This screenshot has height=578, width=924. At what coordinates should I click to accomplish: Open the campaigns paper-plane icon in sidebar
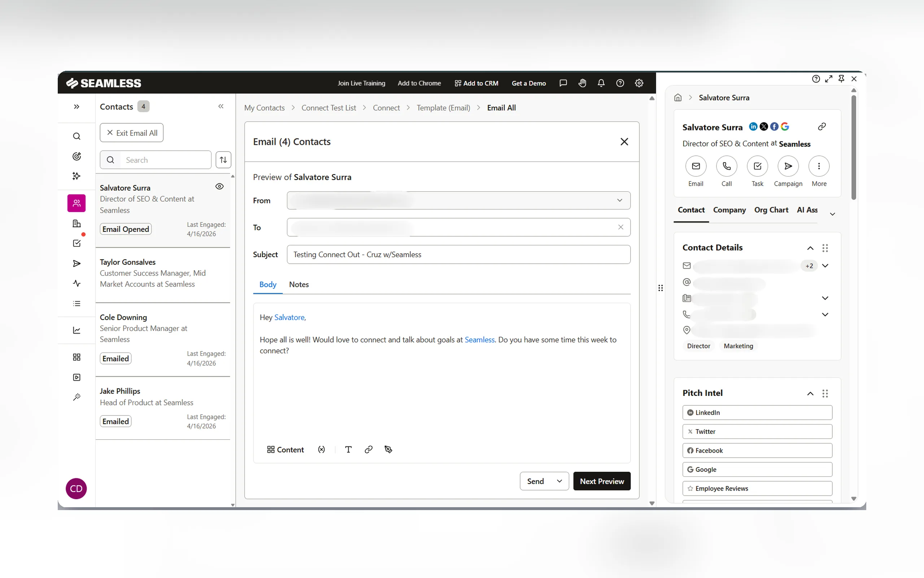pyautogui.click(x=77, y=263)
